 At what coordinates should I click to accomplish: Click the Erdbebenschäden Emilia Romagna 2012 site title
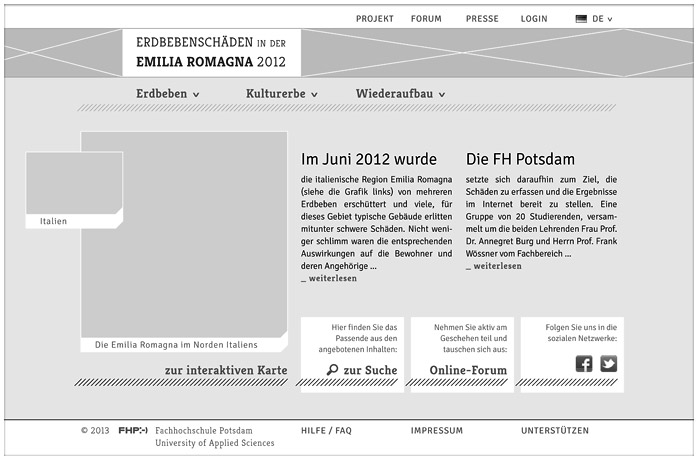click(211, 52)
